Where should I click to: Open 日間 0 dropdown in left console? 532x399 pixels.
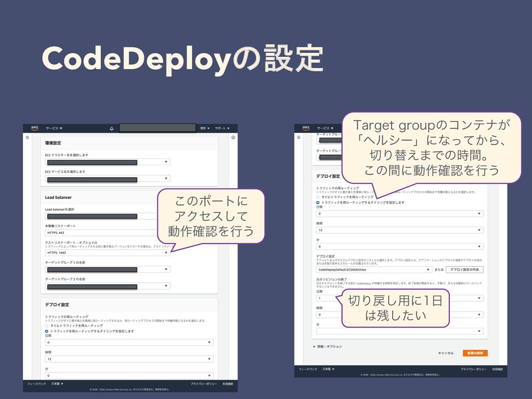coord(129,342)
